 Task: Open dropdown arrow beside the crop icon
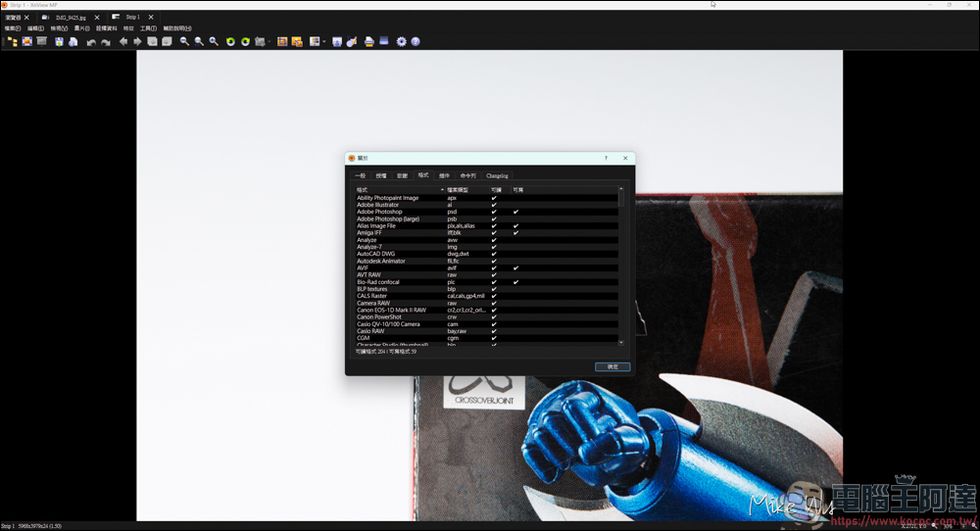269,42
